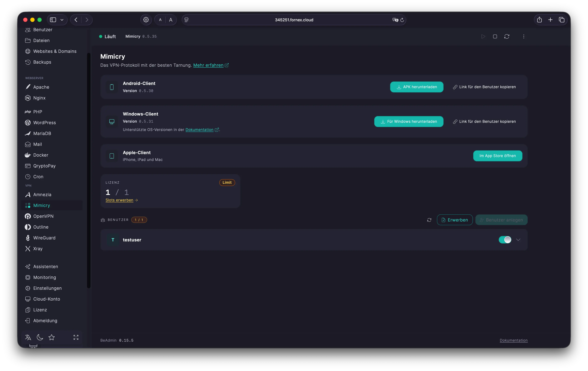Screen dimensions: 588x371
Task: Open Dateien in the sidebar
Action: coord(52,40)
